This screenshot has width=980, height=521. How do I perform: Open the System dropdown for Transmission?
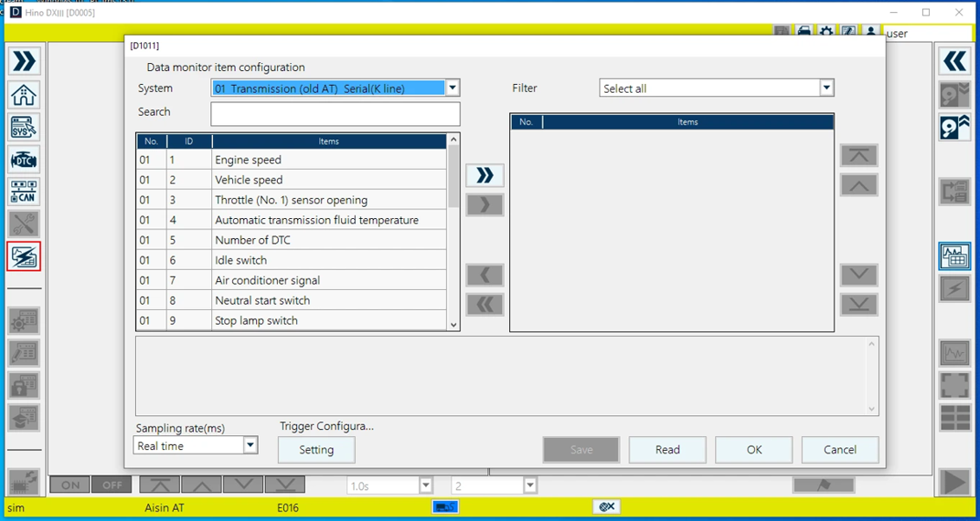453,88
